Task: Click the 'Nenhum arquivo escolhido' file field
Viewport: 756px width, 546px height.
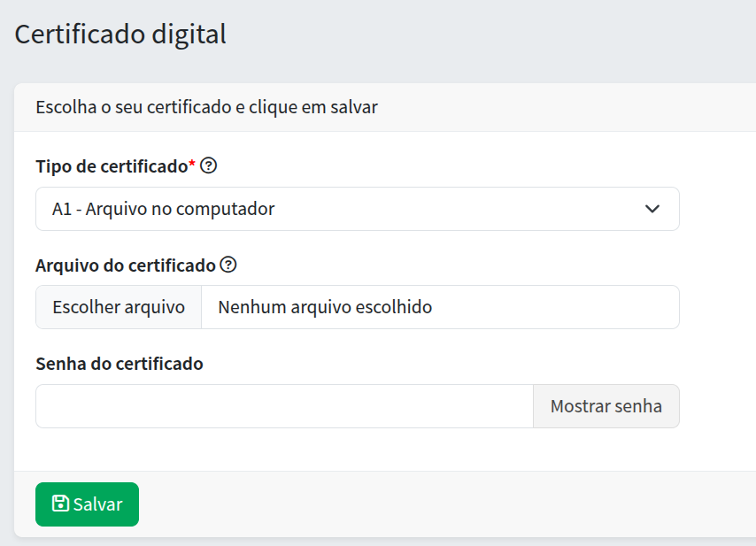Action: pyautogui.click(x=439, y=307)
